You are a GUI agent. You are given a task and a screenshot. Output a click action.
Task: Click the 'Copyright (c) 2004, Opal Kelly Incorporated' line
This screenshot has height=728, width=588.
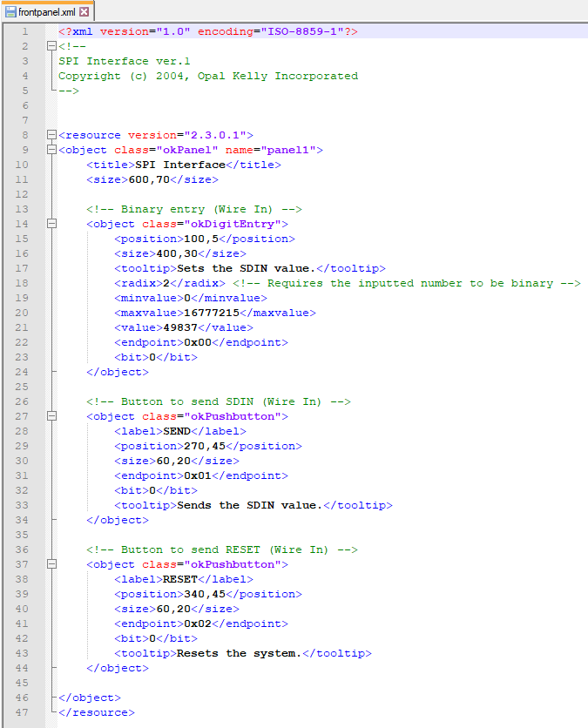click(x=208, y=76)
